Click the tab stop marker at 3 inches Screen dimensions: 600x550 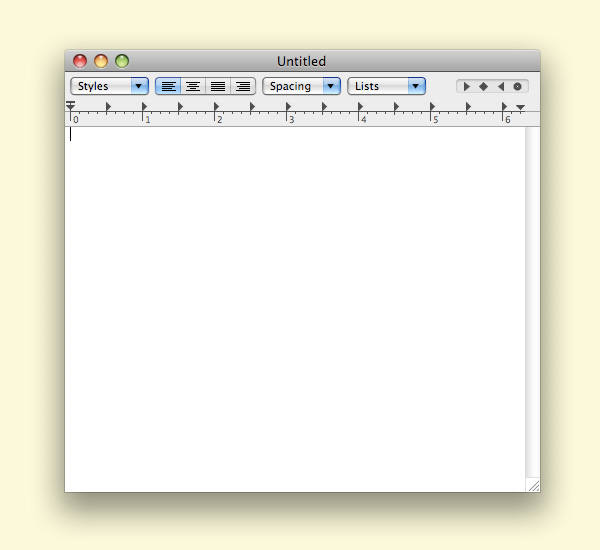[288, 106]
